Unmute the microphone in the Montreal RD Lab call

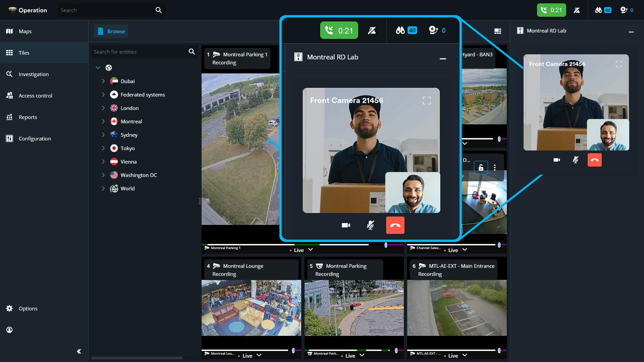pyautogui.click(x=370, y=225)
